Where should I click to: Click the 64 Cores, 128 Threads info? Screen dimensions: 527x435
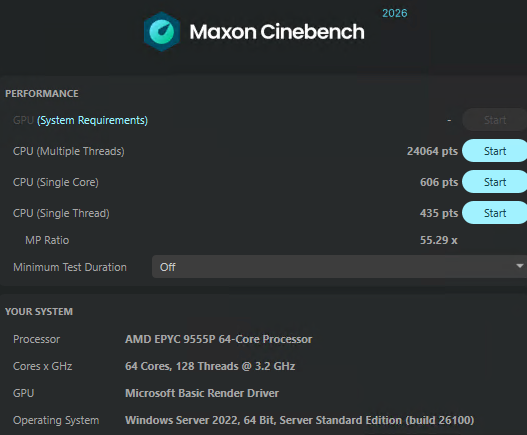tap(210, 366)
